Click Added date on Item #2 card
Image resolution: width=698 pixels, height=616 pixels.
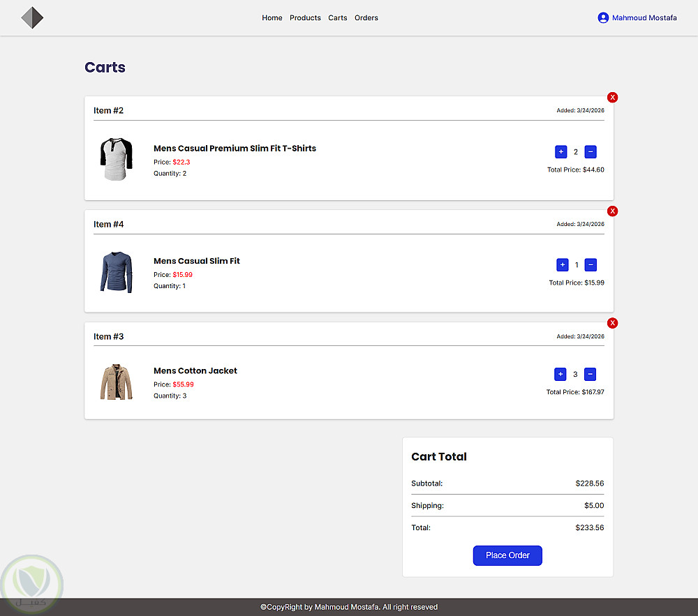(580, 110)
